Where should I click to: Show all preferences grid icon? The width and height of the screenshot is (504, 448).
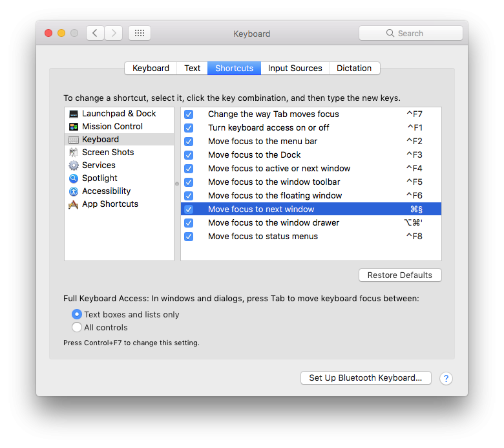140,33
